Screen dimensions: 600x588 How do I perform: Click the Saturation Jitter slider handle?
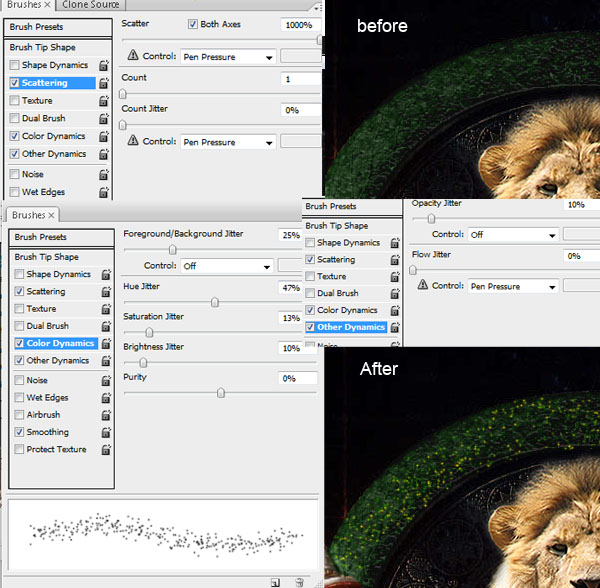pos(149,332)
